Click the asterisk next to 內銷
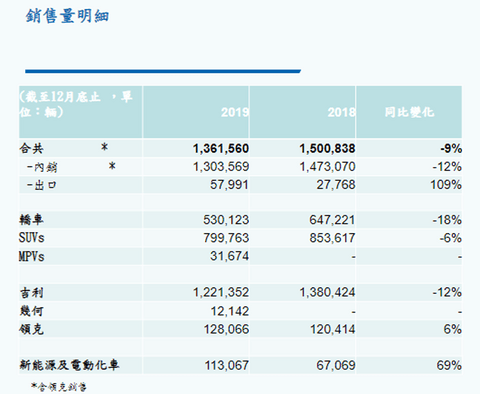 coord(112,165)
